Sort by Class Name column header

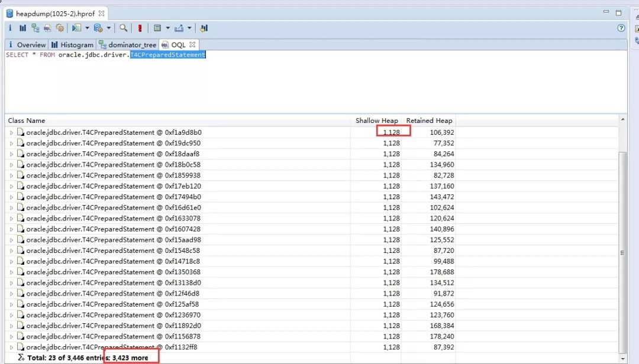pos(177,121)
